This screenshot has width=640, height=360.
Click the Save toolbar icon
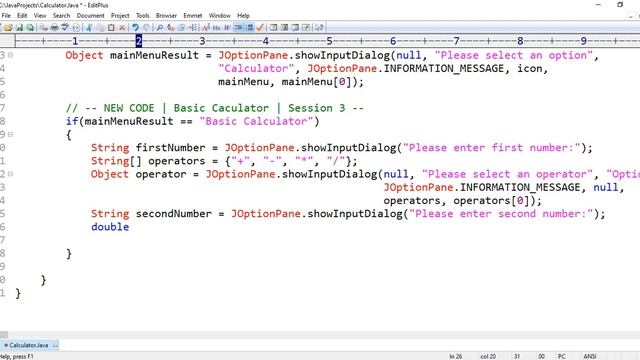(x=19, y=28)
